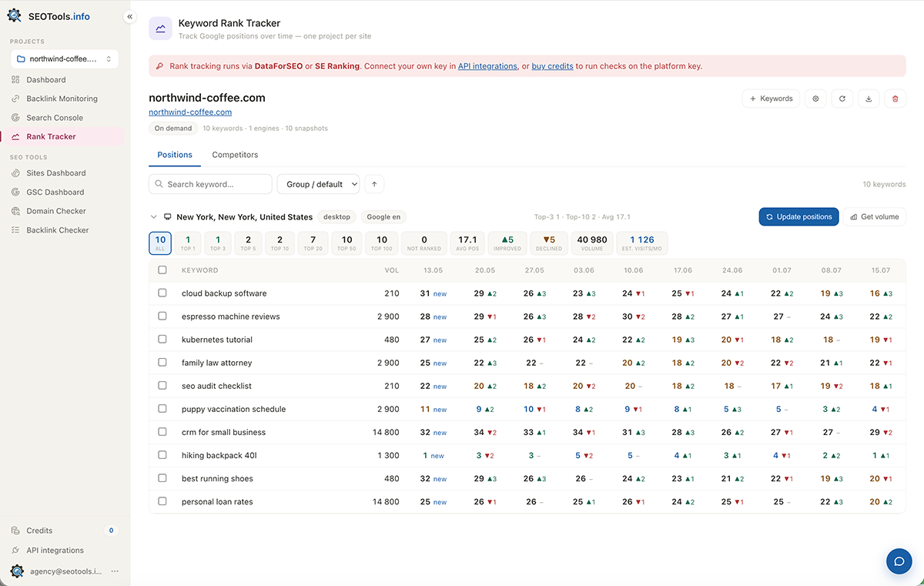
Task: Collapse the sidebar with the chevron button
Action: (x=129, y=16)
